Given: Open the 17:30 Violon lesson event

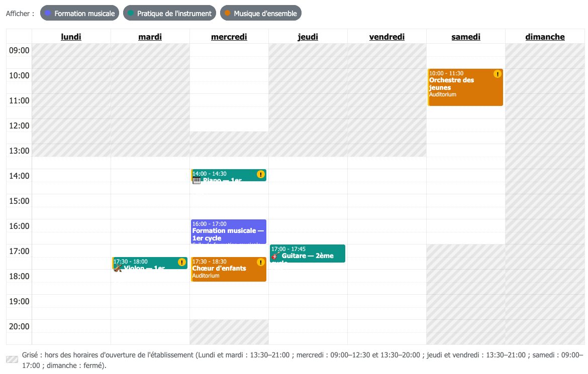Looking at the screenshot, I should click(x=150, y=263).
